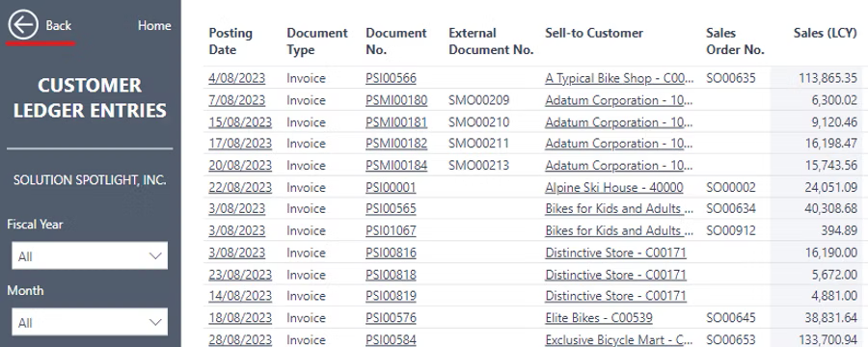868x347 pixels.
Task: Select sales order SO00912
Action: pos(731,230)
